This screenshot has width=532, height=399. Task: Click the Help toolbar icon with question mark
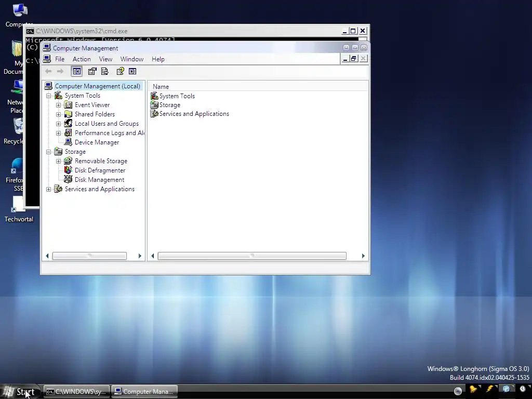coord(120,71)
